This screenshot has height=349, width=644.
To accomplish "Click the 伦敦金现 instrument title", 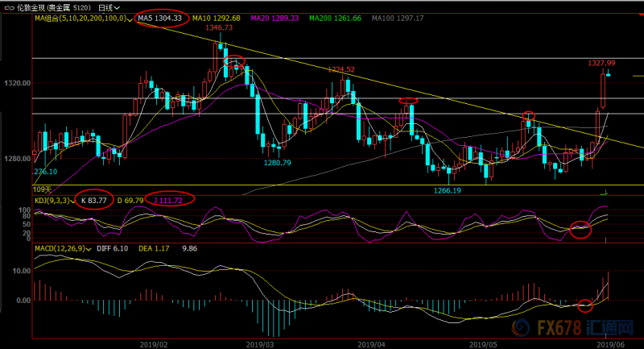I will click(x=31, y=8).
